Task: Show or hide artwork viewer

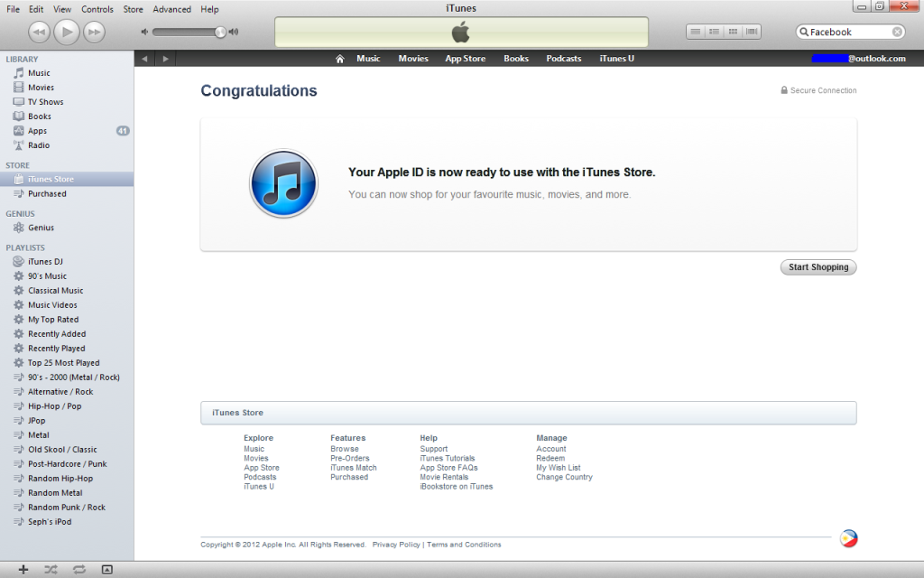Action: tap(106, 569)
